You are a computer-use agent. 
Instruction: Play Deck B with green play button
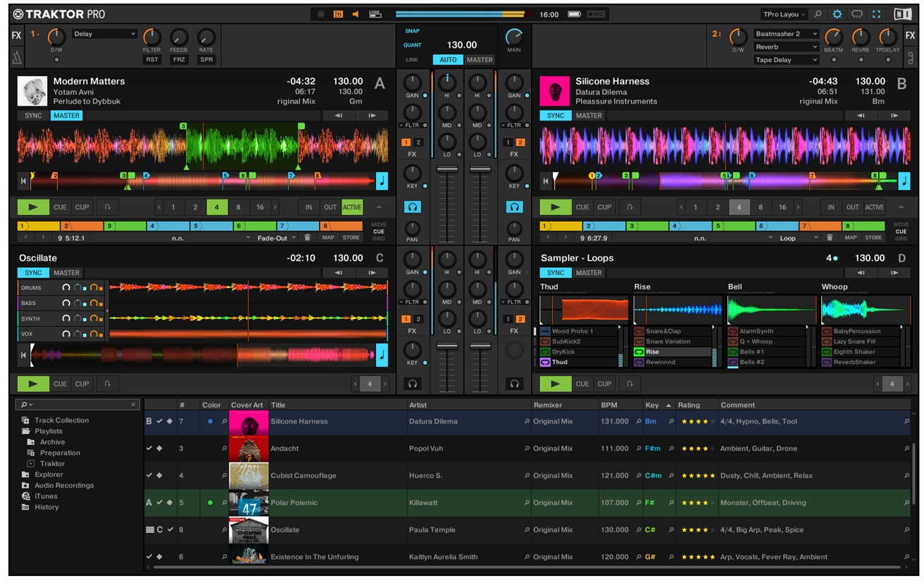(556, 207)
